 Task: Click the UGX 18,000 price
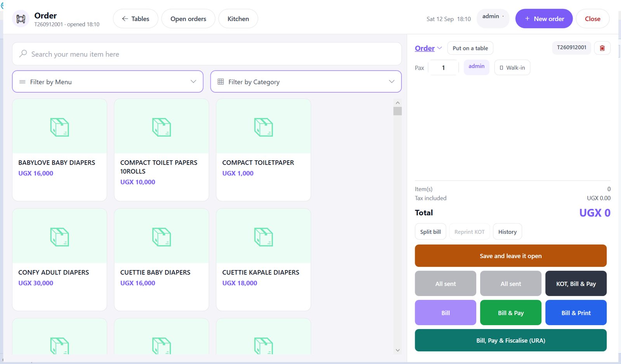[x=240, y=283]
